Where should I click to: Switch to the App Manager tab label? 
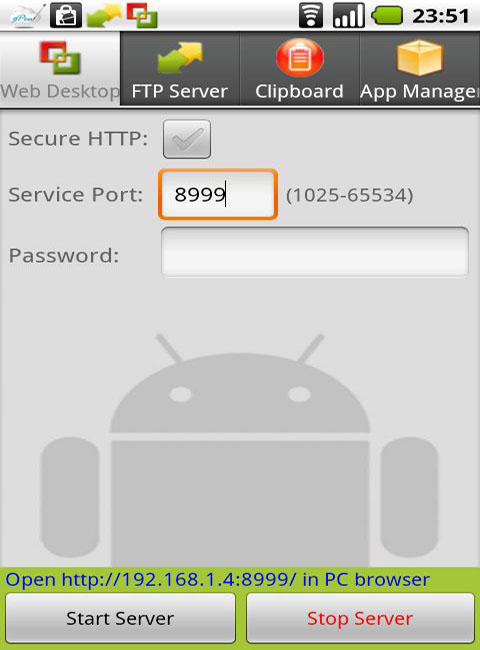click(x=419, y=92)
